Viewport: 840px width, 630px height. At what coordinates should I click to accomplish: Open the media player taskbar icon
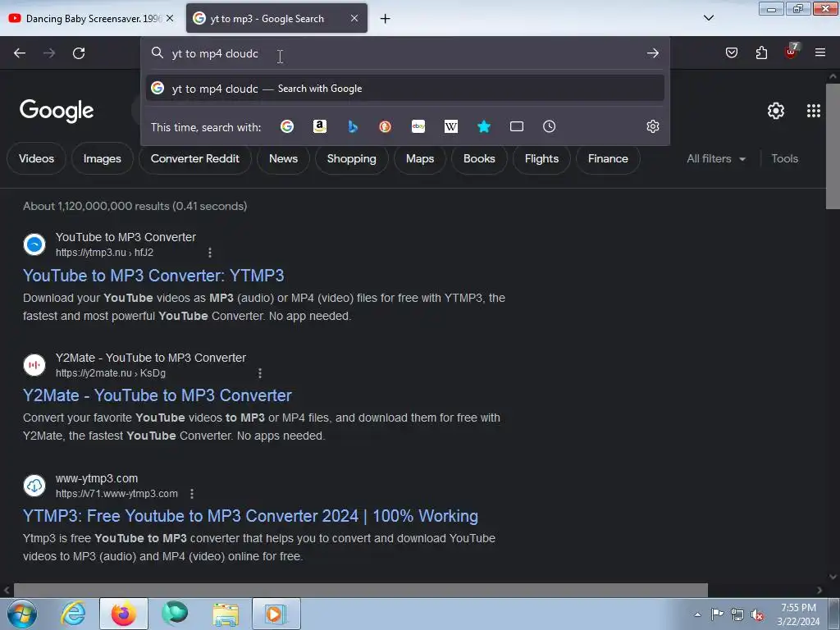pos(276,614)
